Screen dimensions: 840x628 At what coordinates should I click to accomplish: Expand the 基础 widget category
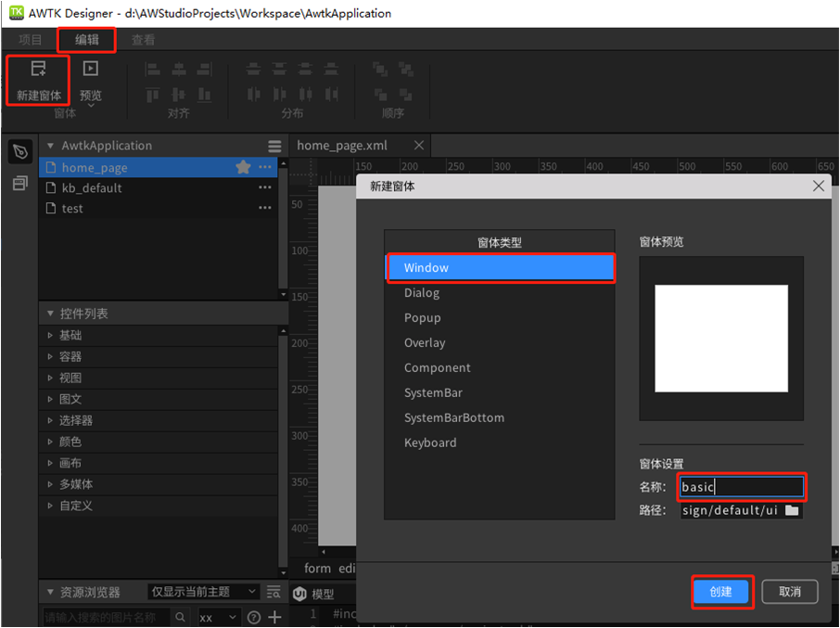[50, 336]
